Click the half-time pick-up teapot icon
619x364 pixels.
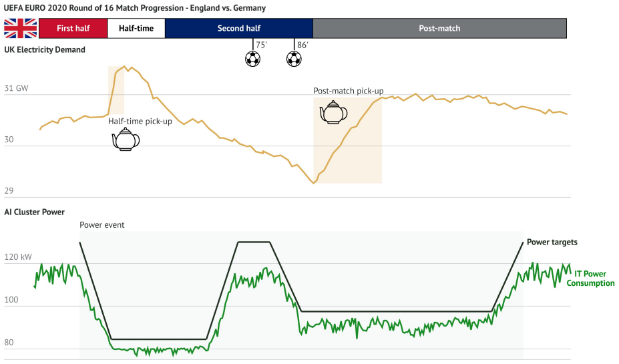coord(126,139)
